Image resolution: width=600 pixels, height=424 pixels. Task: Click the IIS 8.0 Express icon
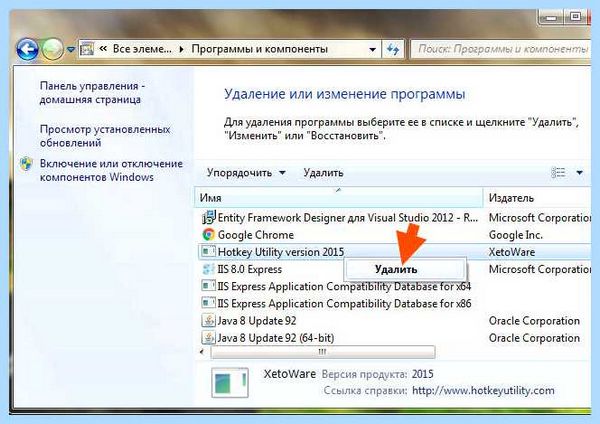pyautogui.click(x=209, y=269)
